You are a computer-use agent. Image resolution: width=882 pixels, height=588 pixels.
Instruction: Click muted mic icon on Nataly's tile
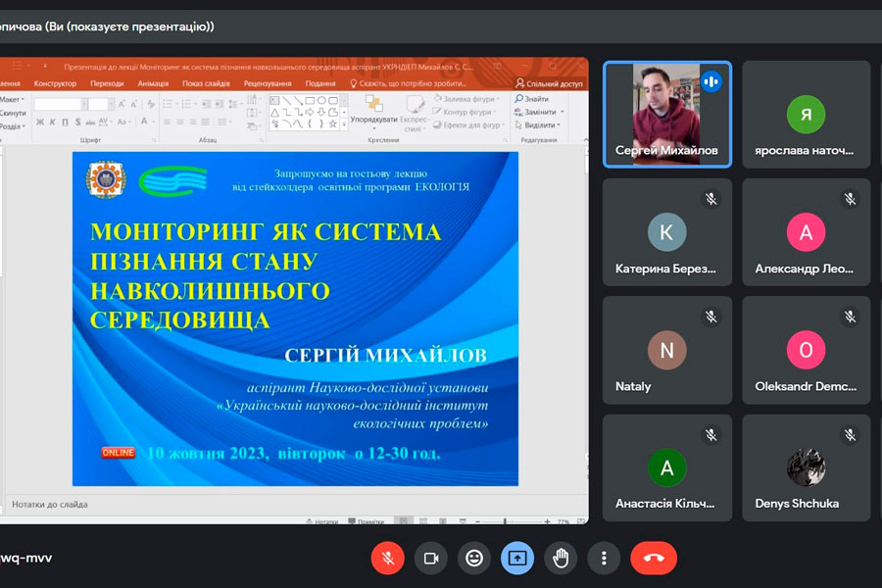click(711, 317)
